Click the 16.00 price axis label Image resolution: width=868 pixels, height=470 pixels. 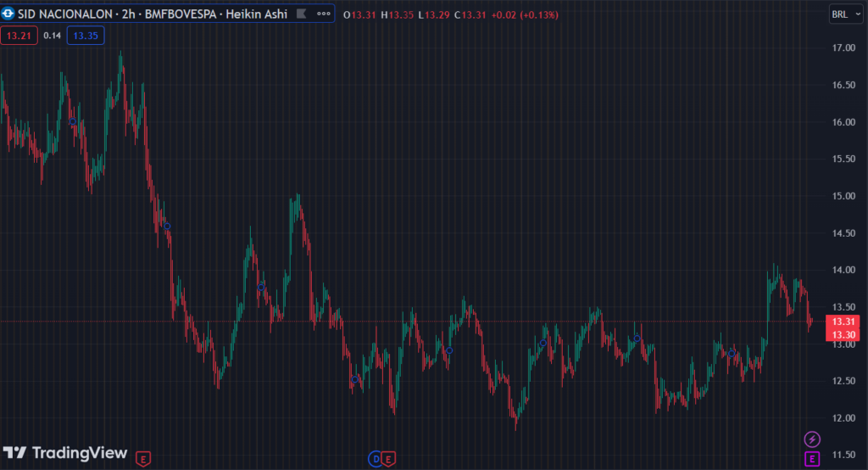pyautogui.click(x=843, y=122)
